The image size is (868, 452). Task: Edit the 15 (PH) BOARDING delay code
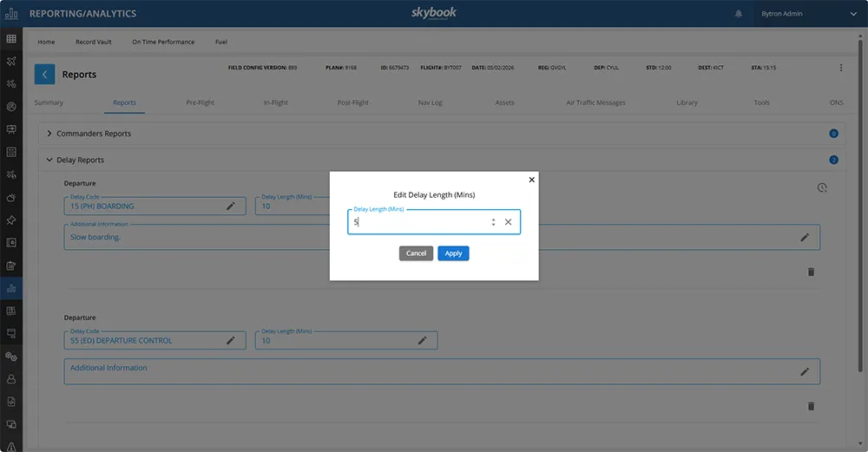coord(231,206)
